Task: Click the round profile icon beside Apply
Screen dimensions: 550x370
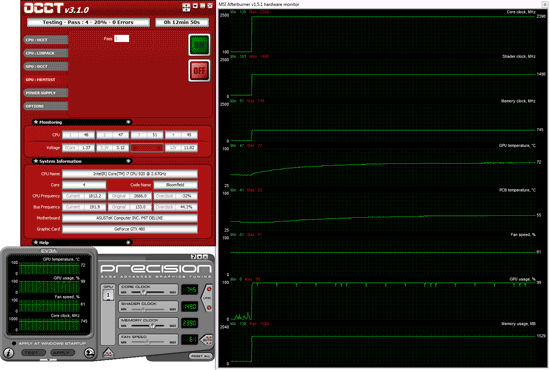Action: 90,352
